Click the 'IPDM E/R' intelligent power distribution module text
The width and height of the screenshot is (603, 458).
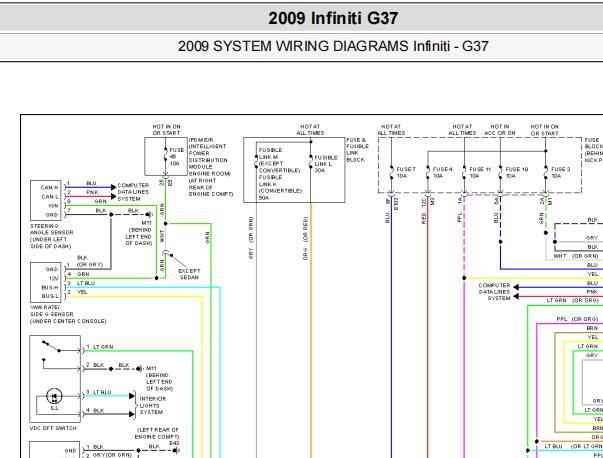(x=210, y=167)
